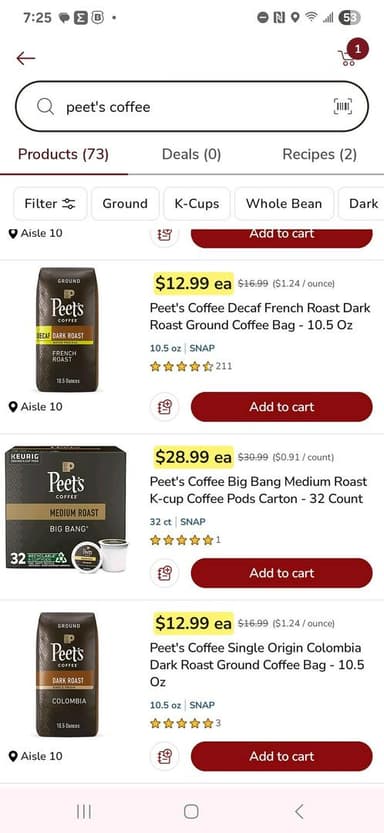Toggle the K-Cups filter chip

point(197,203)
